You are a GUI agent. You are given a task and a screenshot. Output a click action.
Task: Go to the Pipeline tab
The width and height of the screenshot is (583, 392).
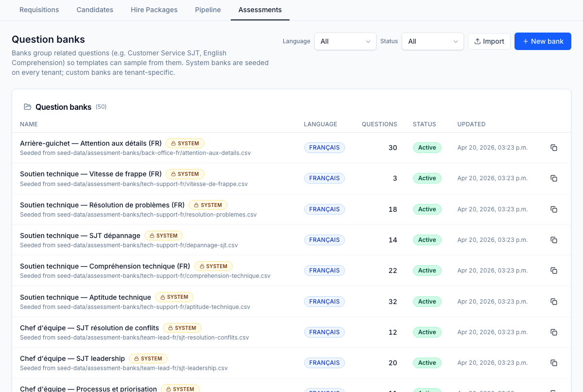pos(208,10)
